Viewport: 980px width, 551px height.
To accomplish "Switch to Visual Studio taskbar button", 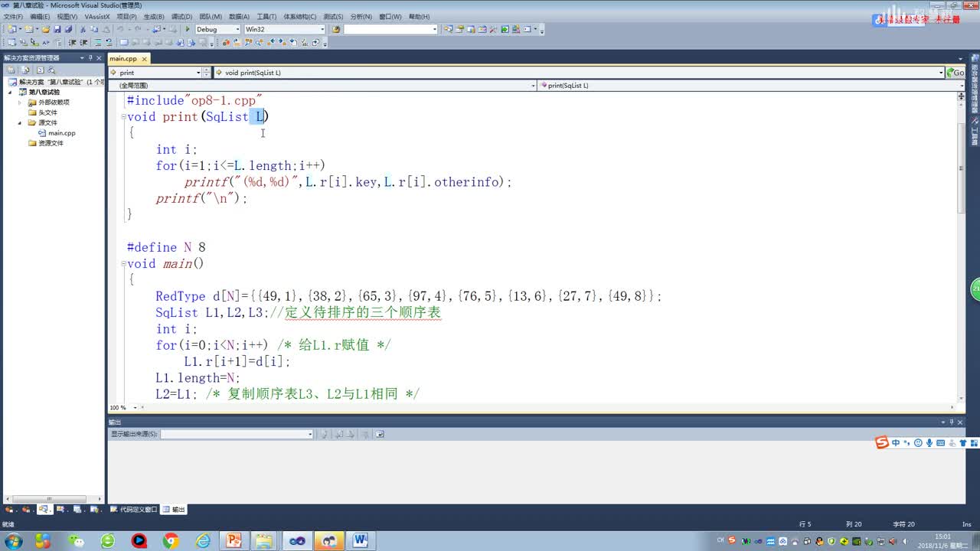I will pyautogui.click(x=296, y=541).
